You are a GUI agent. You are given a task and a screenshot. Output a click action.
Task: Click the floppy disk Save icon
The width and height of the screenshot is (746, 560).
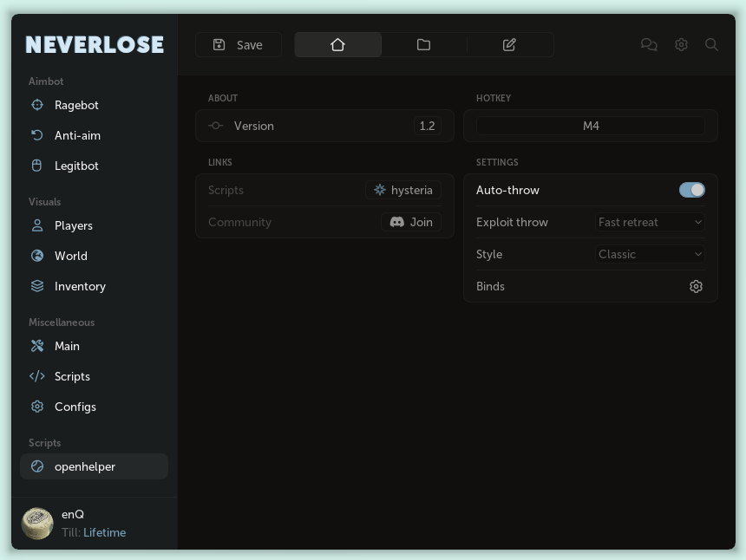pyautogui.click(x=219, y=45)
